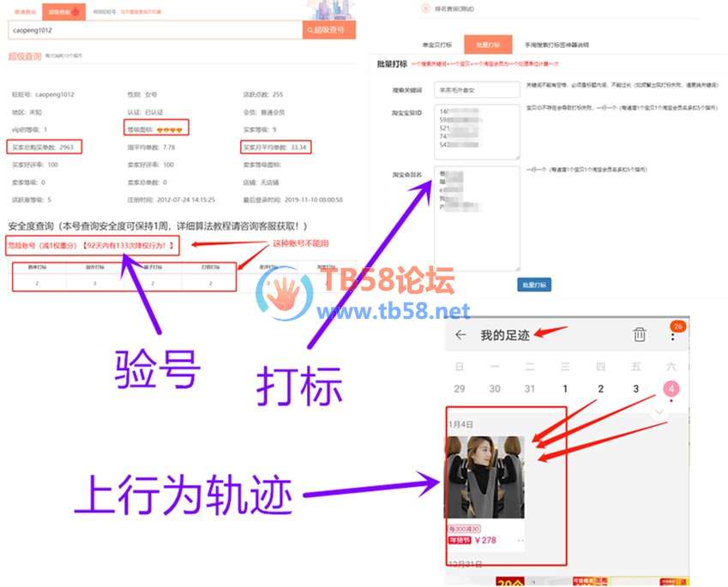Click the username field containing caopeng1012
The image size is (728, 587).
tap(154, 30)
